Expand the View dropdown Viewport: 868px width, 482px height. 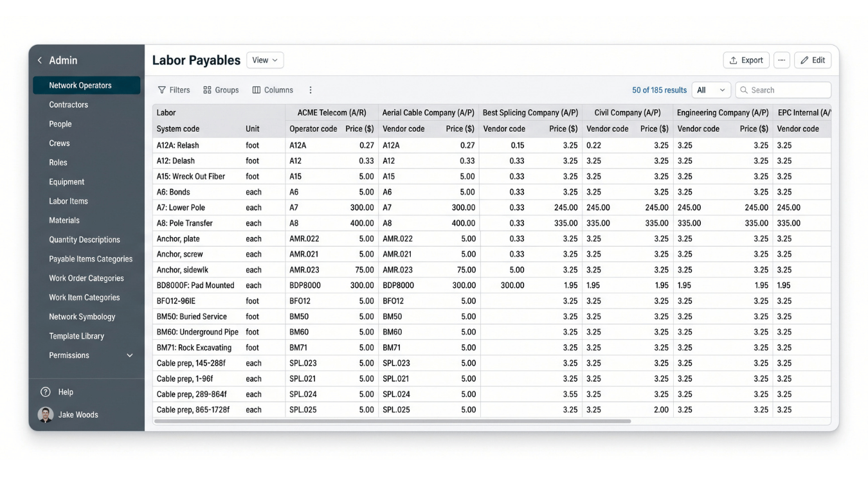265,60
